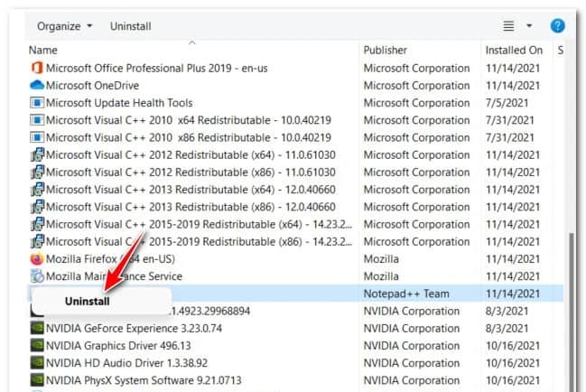Click Visual C++ 2015-2019 (x64) installer icon
The width and height of the screenshot is (586, 392).
(37, 224)
